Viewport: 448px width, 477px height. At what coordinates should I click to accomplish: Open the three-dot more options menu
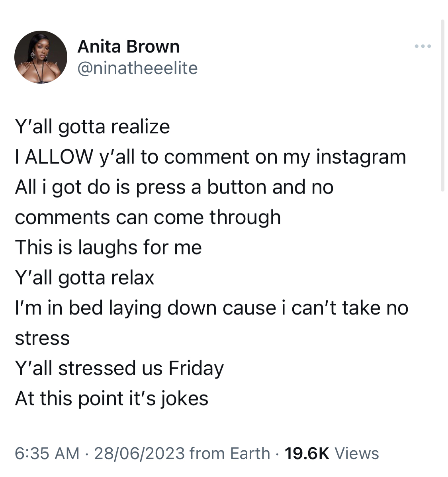[423, 46]
